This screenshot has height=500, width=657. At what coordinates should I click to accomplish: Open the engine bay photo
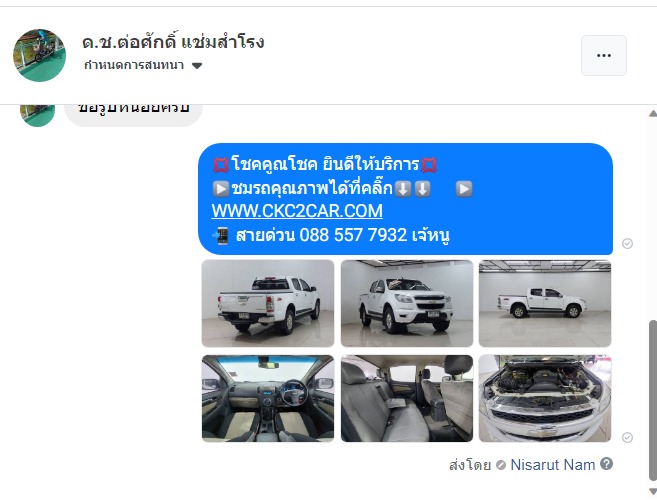[545, 398]
